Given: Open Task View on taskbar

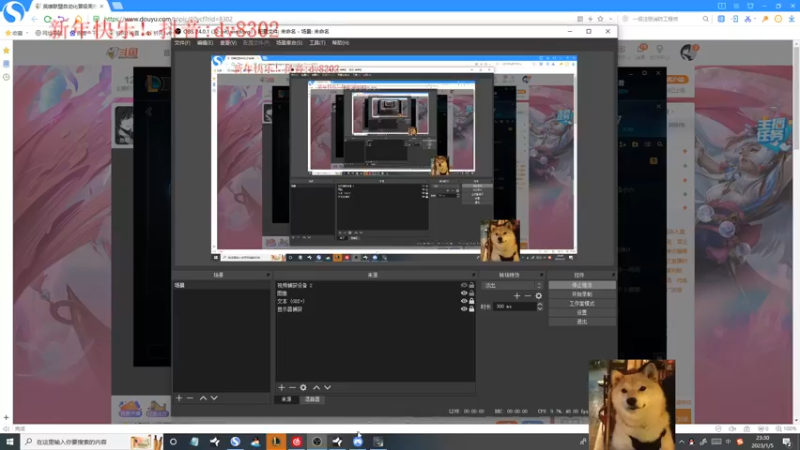Looking at the screenshot, I should click(x=173, y=441).
